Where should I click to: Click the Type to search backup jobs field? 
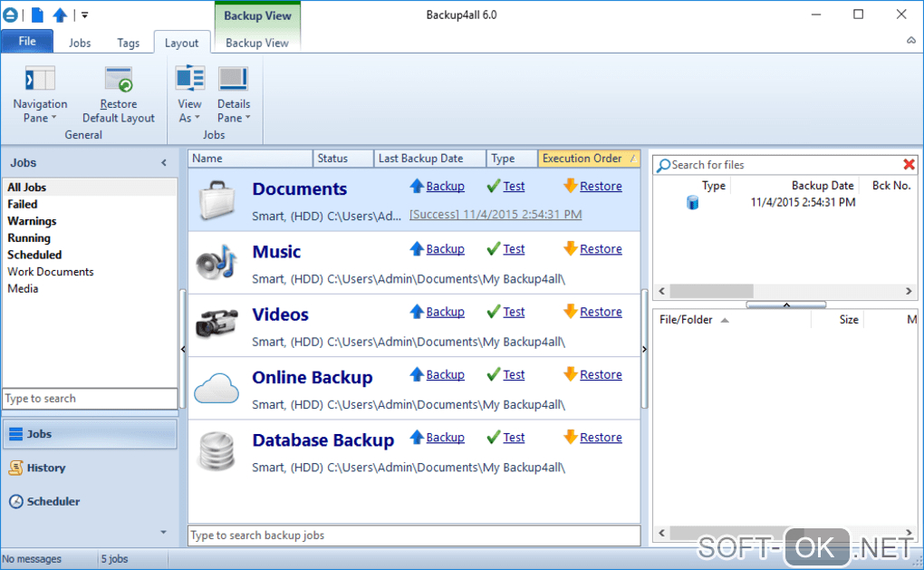point(414,536)
